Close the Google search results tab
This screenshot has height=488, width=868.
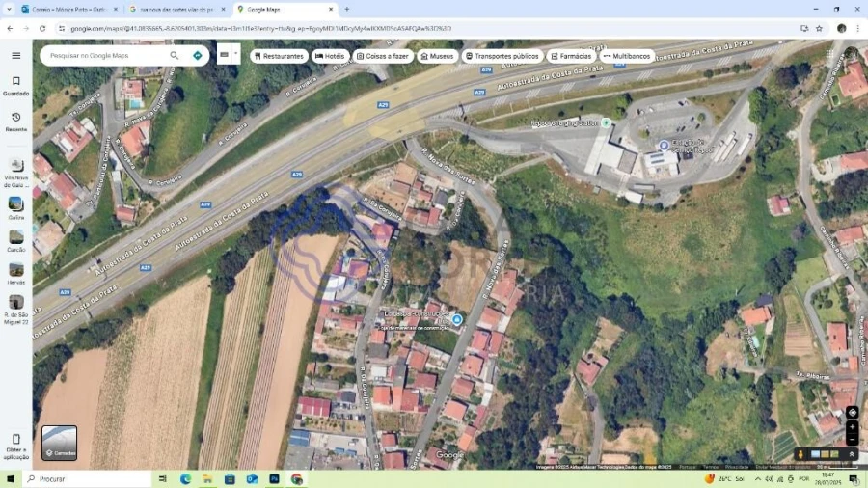223,10
